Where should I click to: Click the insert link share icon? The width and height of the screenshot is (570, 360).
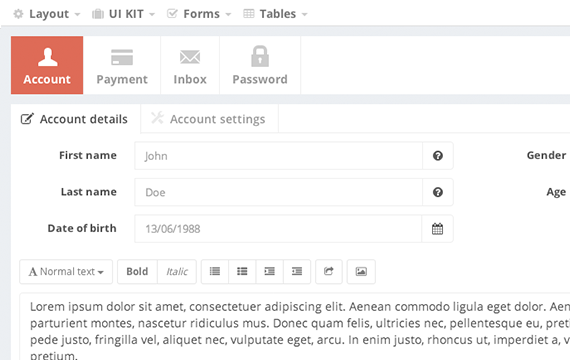tap(329, 271)
